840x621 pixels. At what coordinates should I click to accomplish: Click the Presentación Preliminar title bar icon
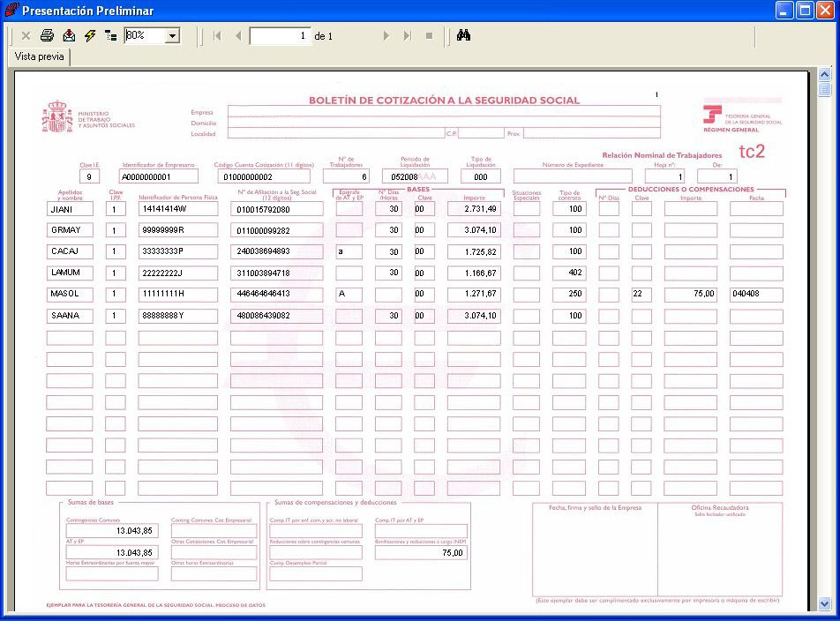(11, 11)
